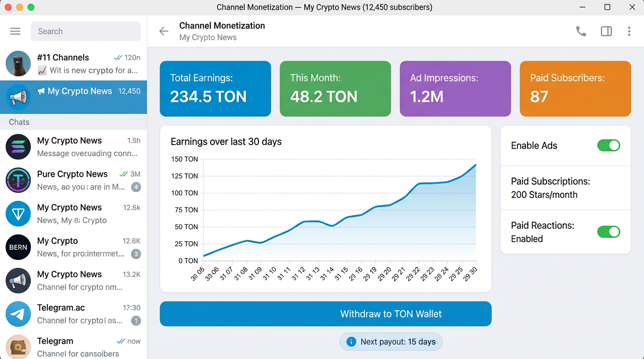Click the green fullscreen window dot
Screen dimensions: 644x359
pos(31,7)
